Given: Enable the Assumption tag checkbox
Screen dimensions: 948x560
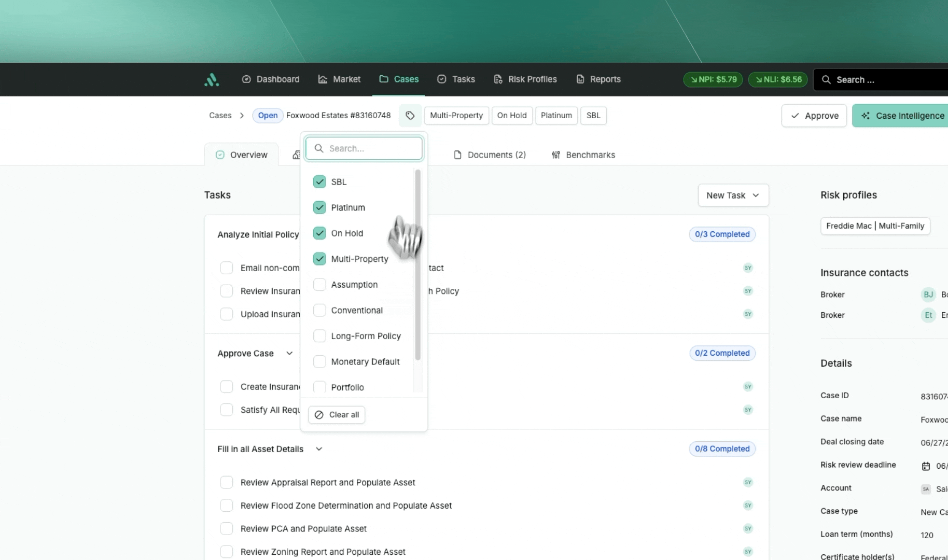Looking at the screenshot, I should tap(319, 285).
